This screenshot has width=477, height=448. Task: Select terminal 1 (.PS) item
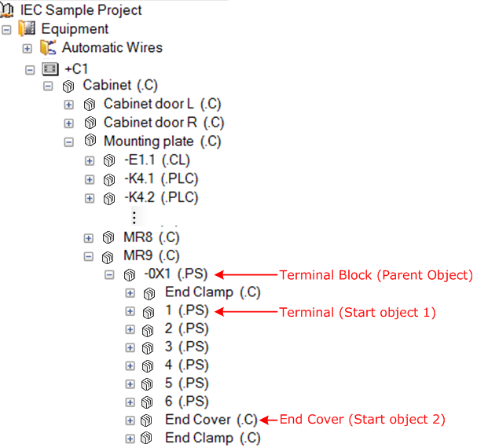pos(187,310)
